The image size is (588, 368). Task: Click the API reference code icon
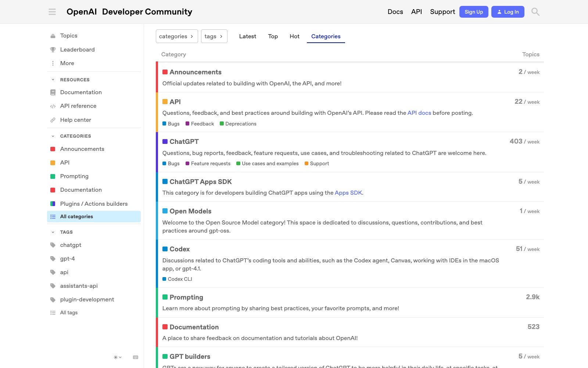tap(53, 106)
